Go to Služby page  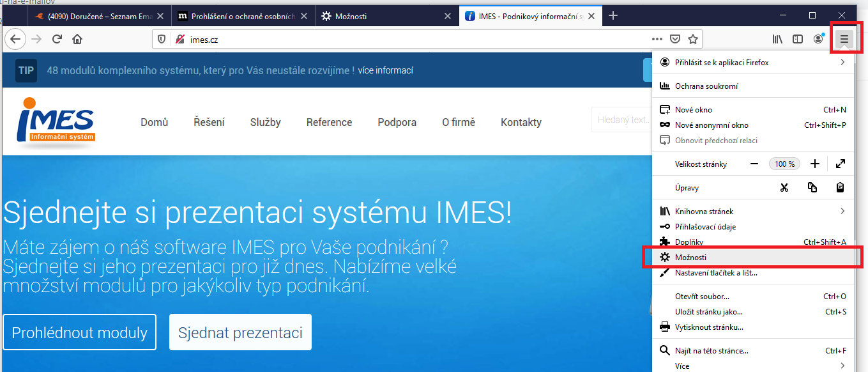[x=266, y=122]
